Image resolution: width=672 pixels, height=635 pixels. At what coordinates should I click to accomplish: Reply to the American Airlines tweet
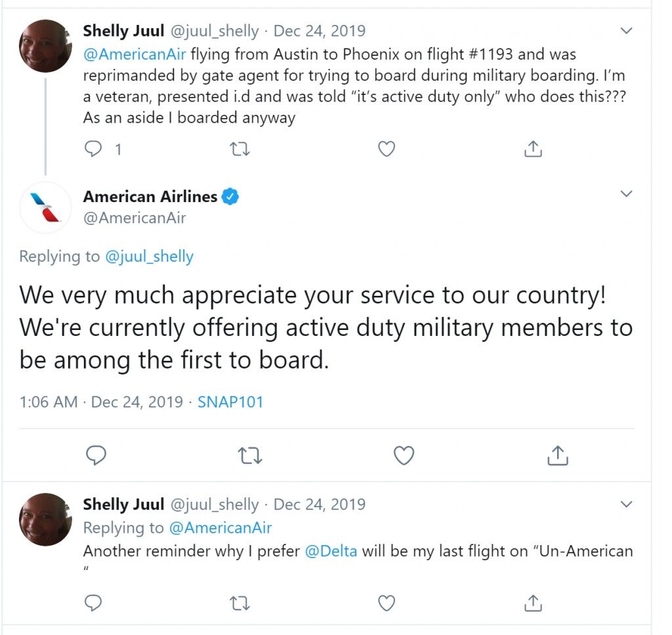[96, 455]
